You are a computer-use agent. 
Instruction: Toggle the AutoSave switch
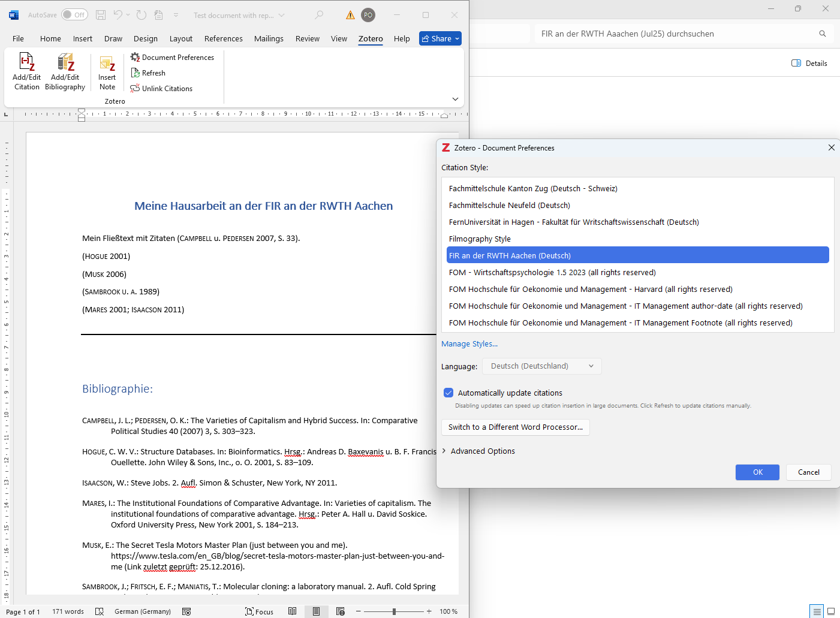pos(74,15)
